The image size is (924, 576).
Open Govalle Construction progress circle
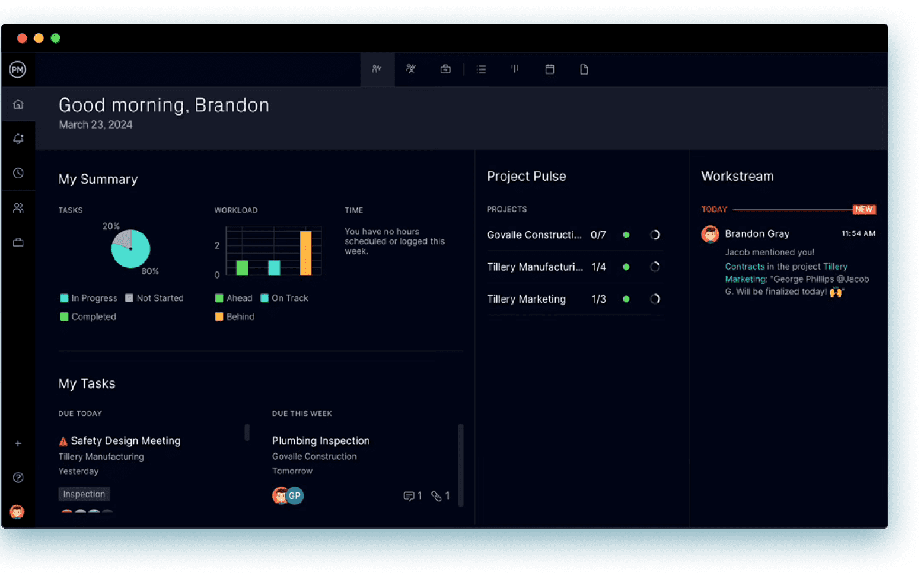(655, 235)
